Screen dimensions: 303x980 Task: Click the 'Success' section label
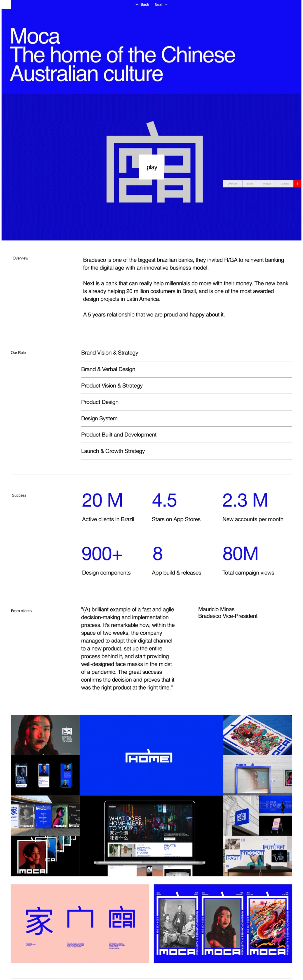[x=19, y=495]
